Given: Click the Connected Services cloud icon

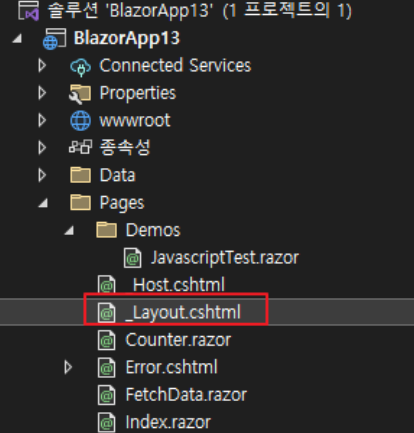Looking at the screenshot, I should [80, 66].
